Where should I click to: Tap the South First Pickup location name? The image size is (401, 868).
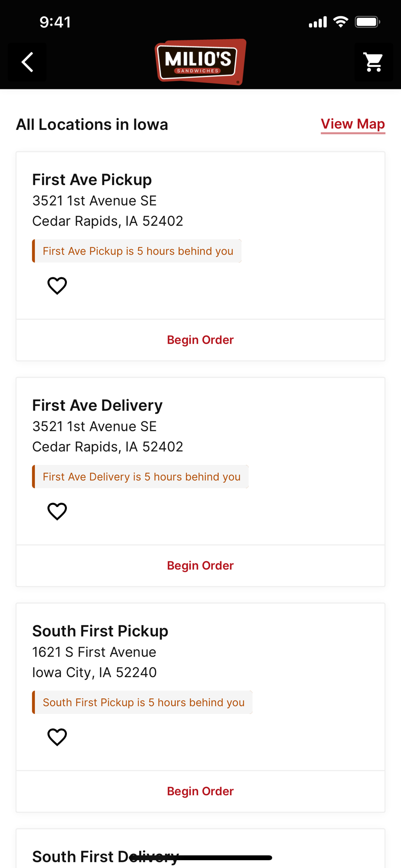100,631
